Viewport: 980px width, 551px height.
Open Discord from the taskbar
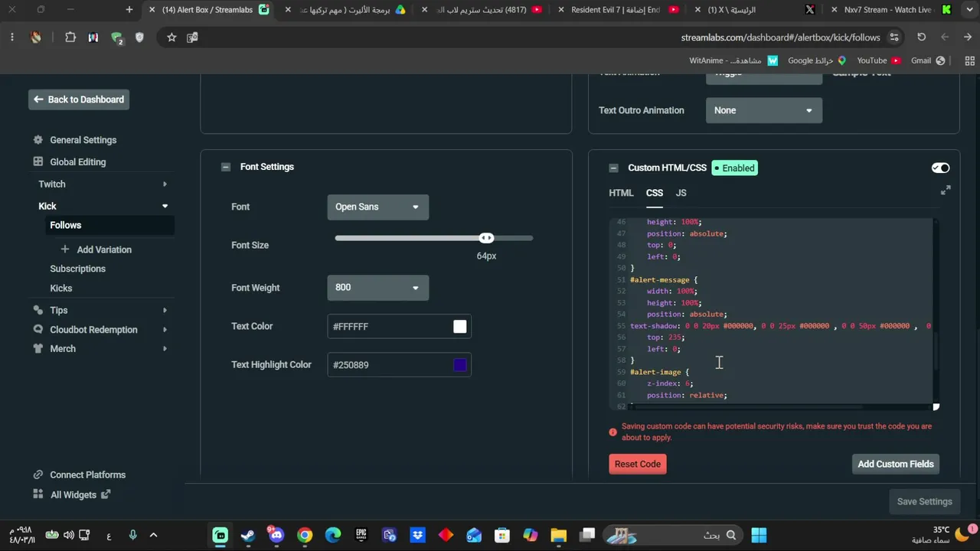[276, 535]
